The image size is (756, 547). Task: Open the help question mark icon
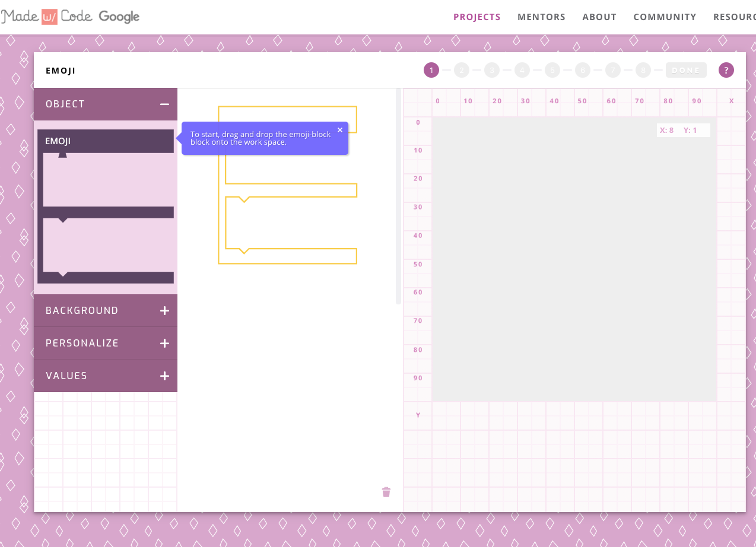click(726, 70)
